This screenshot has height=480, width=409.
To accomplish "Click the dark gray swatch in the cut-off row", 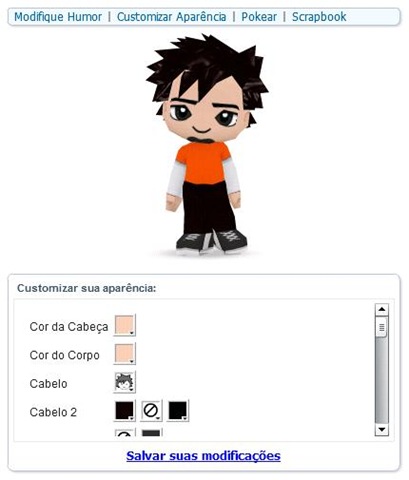I will click(151, 433).
